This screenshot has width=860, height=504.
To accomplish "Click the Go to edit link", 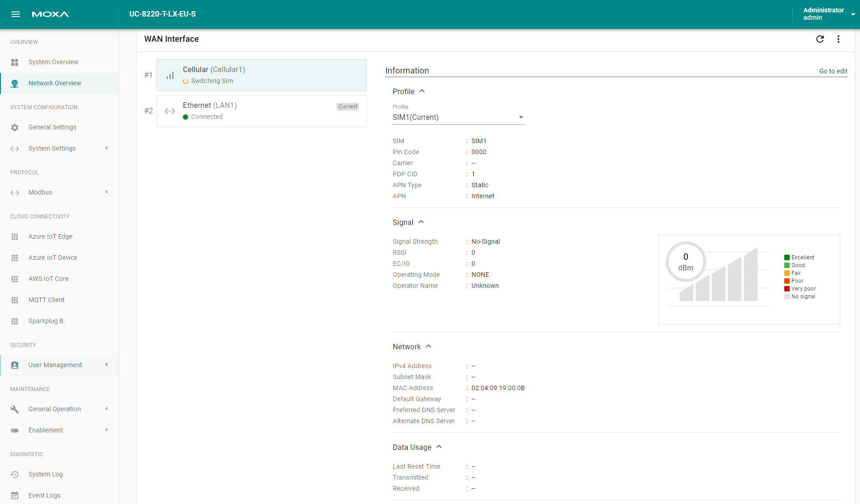I will (x=833, y=71).
